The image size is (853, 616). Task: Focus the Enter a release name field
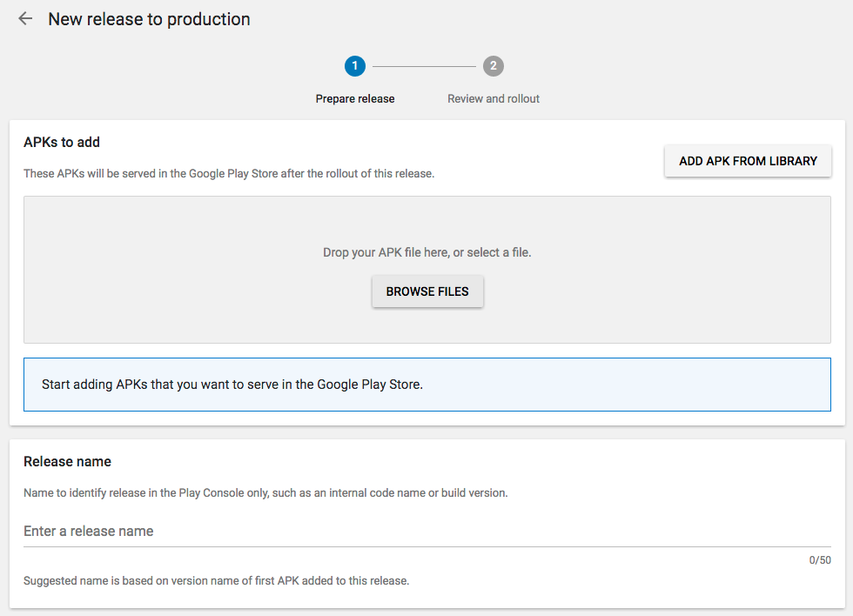[426, 531]
